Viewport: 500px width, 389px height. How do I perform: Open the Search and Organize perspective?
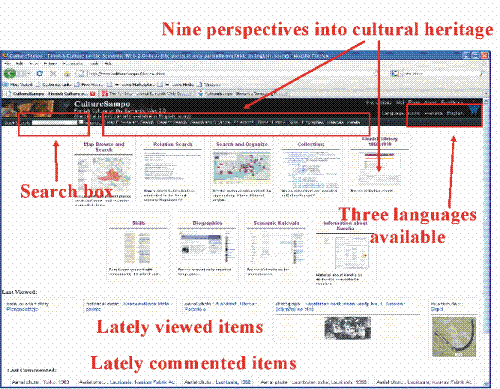click(242, 144)
